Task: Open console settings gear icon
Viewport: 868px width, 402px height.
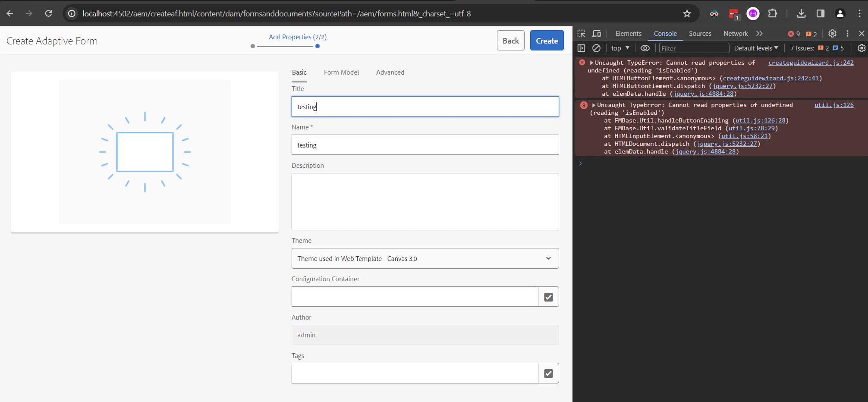Action: [x=862, y=48]
